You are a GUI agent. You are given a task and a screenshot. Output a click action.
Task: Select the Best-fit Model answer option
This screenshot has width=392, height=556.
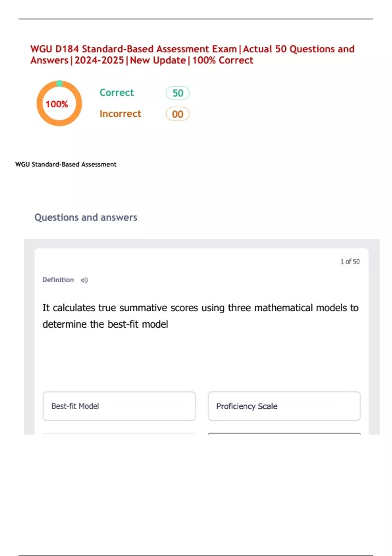[119, 406]
